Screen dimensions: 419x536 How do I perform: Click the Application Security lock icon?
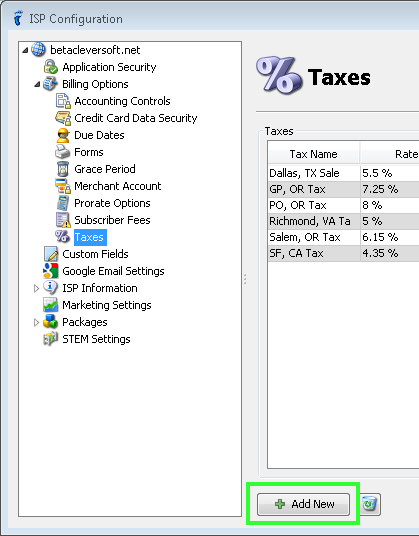(x=51, y=67)
